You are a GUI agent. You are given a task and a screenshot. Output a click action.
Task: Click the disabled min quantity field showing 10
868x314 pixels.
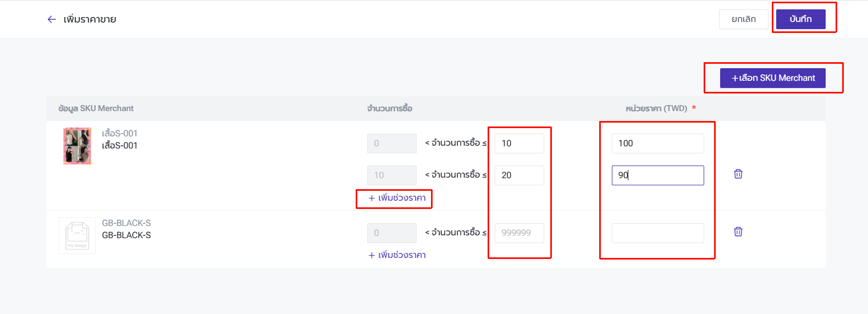click(x=391, y=175)
